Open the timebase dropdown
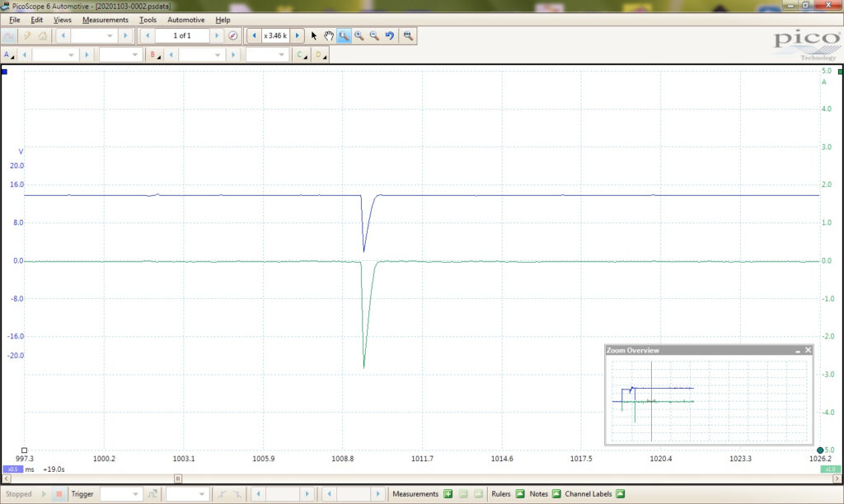 (94, 35)
